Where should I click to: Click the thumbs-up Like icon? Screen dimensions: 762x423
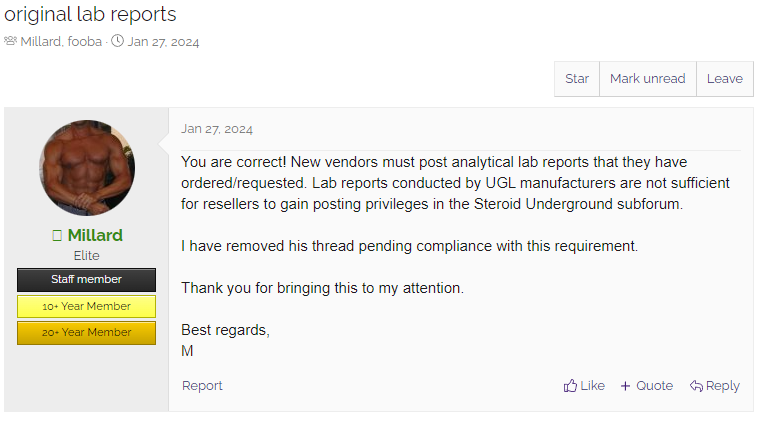pyautogui.click(x=570, y=386)
